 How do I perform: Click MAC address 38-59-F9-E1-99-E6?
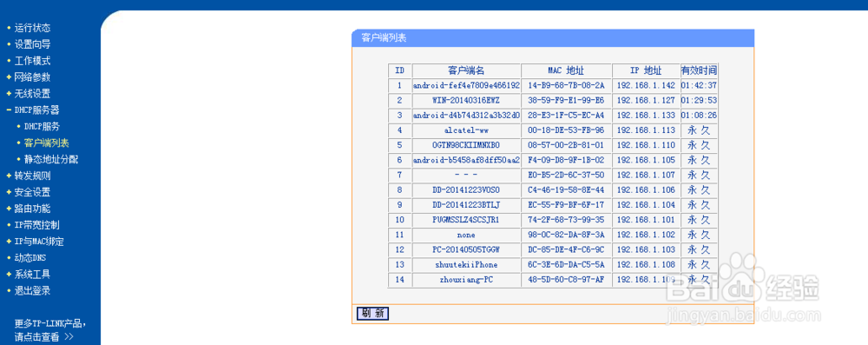[566, 101]
